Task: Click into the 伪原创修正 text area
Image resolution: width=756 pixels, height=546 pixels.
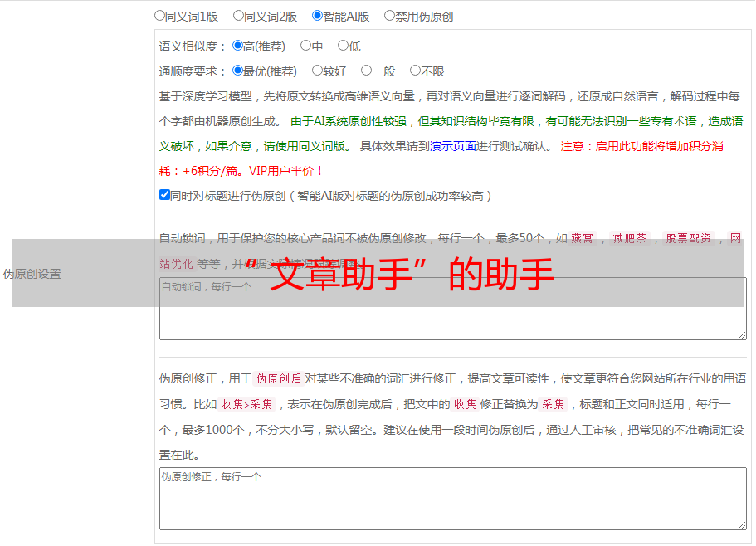Action: (452, 502)
